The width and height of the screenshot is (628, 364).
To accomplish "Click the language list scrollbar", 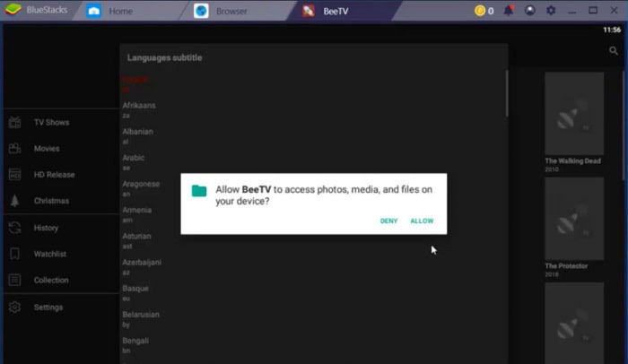I will click(507, 94).
